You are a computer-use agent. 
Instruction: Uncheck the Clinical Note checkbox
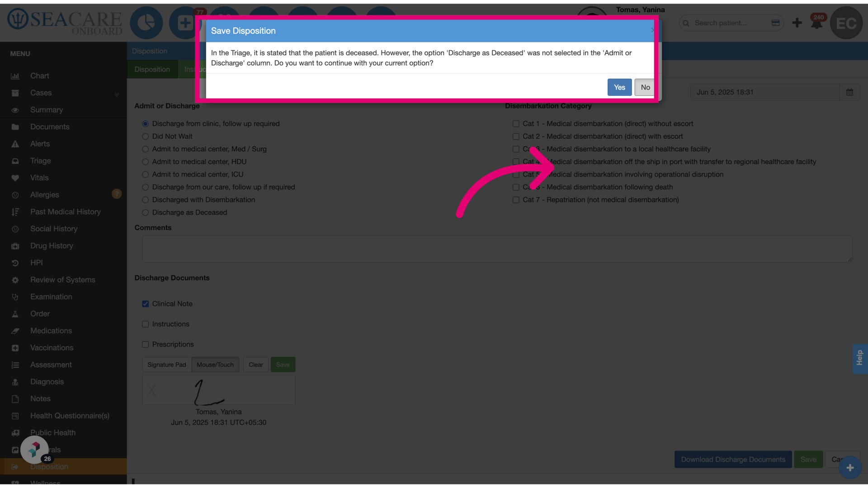[145, 304]
